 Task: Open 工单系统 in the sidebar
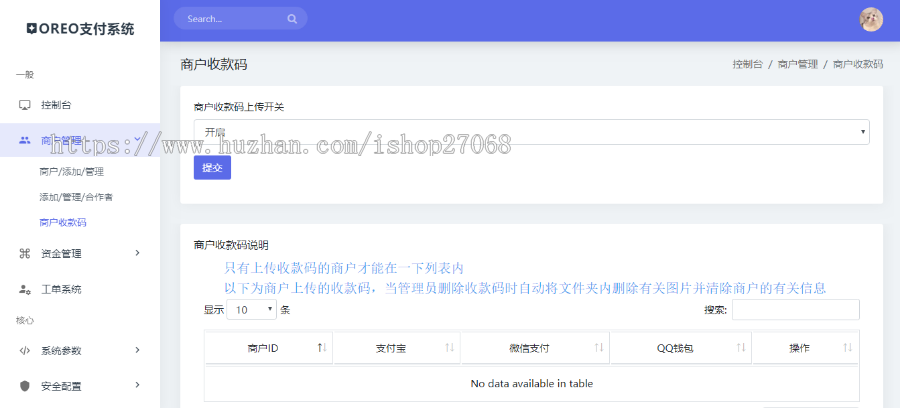pyautogui.click(x=61, y=290)
